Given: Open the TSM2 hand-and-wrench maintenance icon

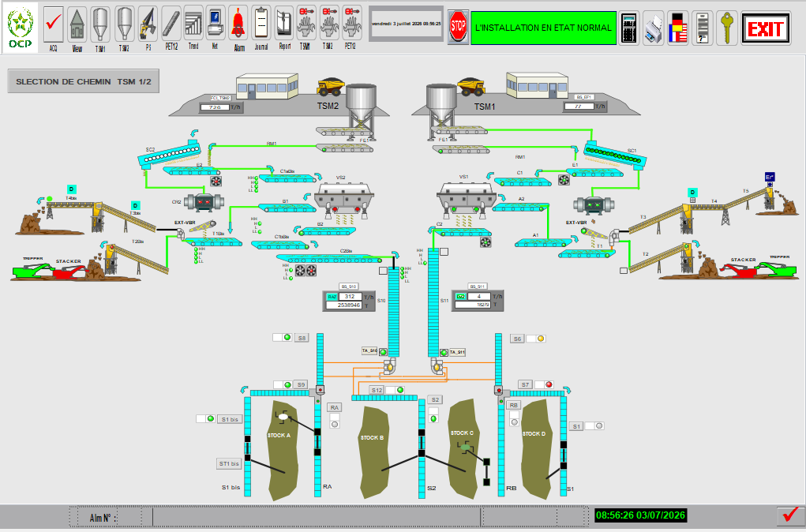Looking at the screenshot, I should pos(329,23).
